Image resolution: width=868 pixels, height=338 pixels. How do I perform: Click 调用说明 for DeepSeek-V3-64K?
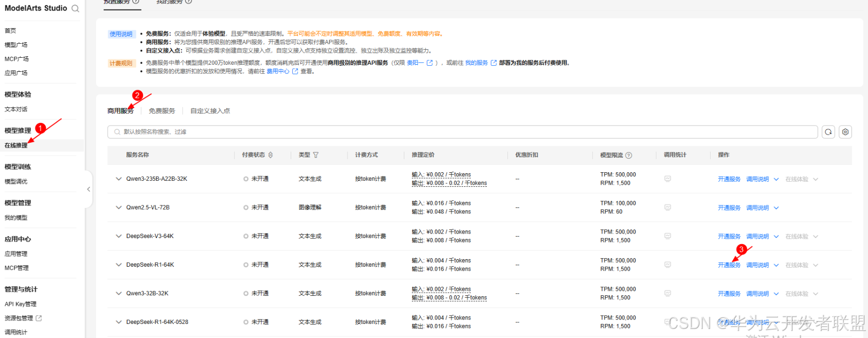coord(757,237)
